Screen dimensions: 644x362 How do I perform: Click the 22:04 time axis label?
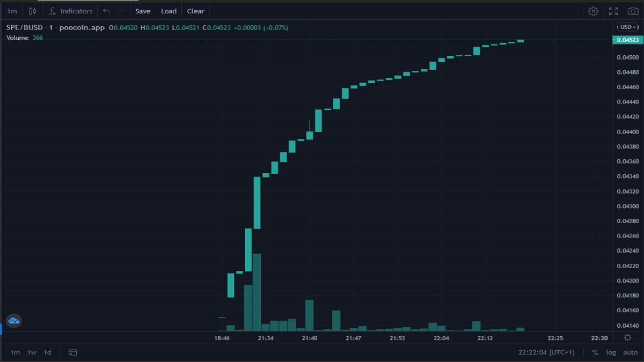(441, 338)
